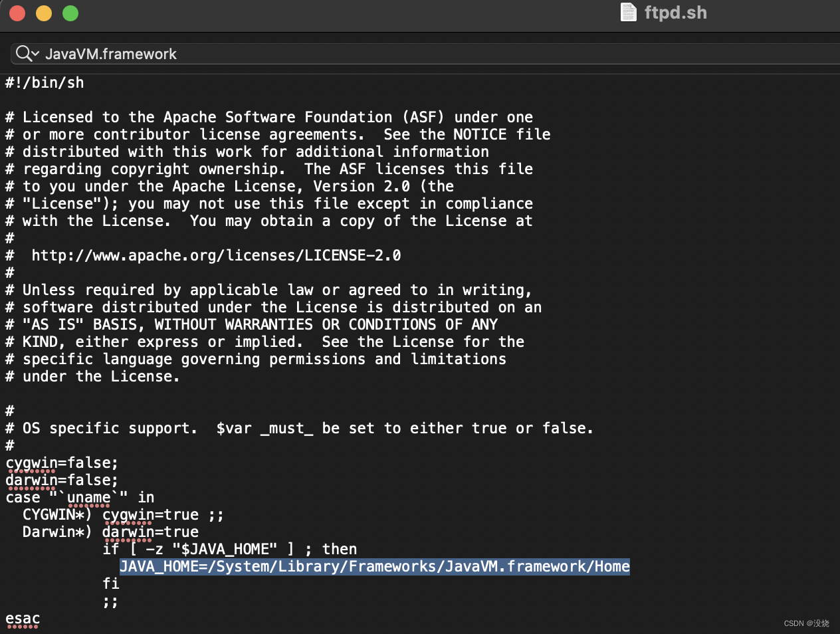Screen dimensions: 840x634
Task: Click the yellow minimize traffic light
Action: tap(43, 13)
